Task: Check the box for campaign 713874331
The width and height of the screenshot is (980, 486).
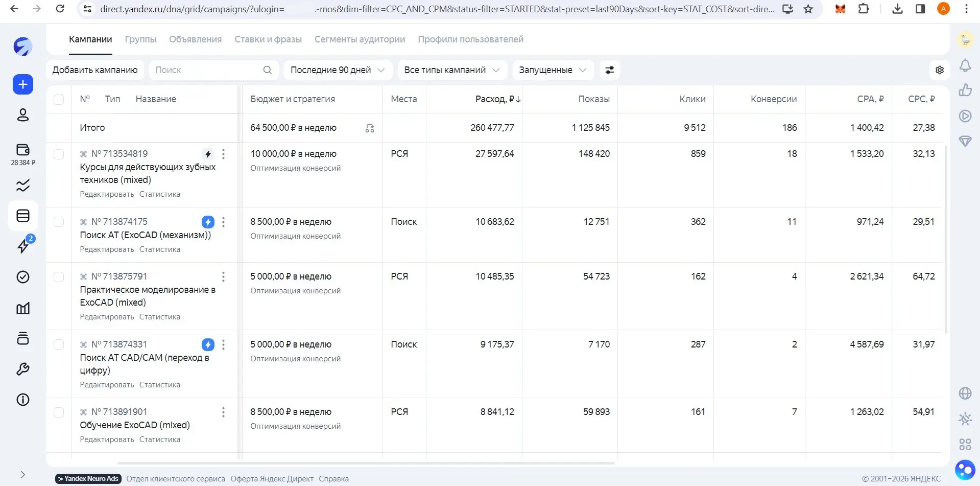Action: pyautogui.click(x=59, y=344)
